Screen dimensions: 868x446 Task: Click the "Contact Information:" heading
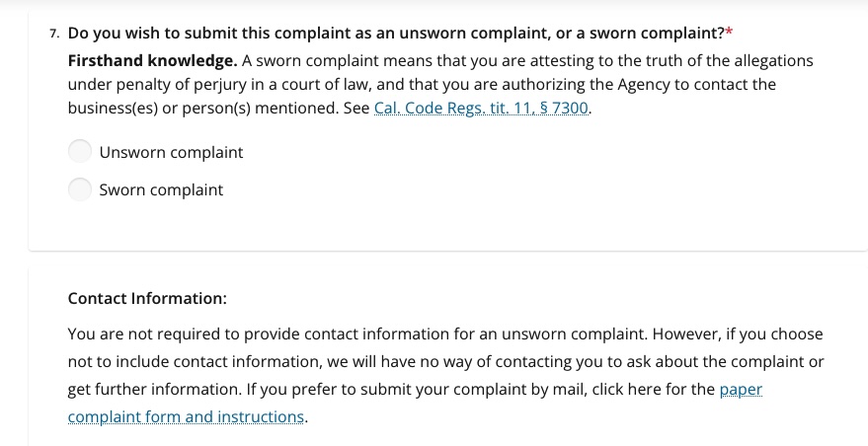click(147, 298)
